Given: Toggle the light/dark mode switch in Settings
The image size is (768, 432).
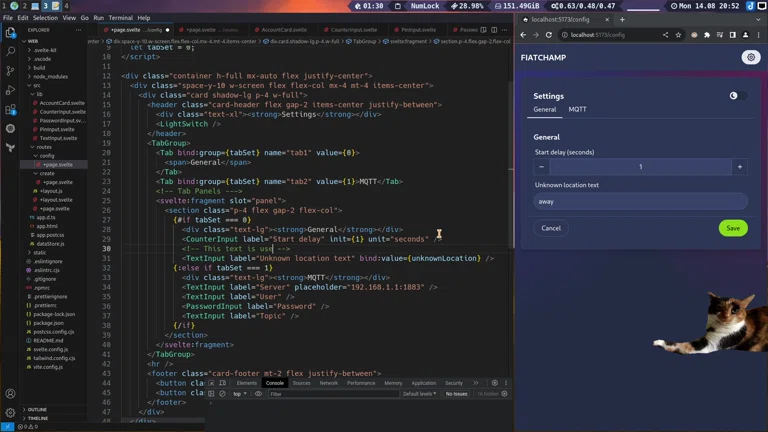Looking at the screenshot, I should pyautogui.click(x=738, y=96).
